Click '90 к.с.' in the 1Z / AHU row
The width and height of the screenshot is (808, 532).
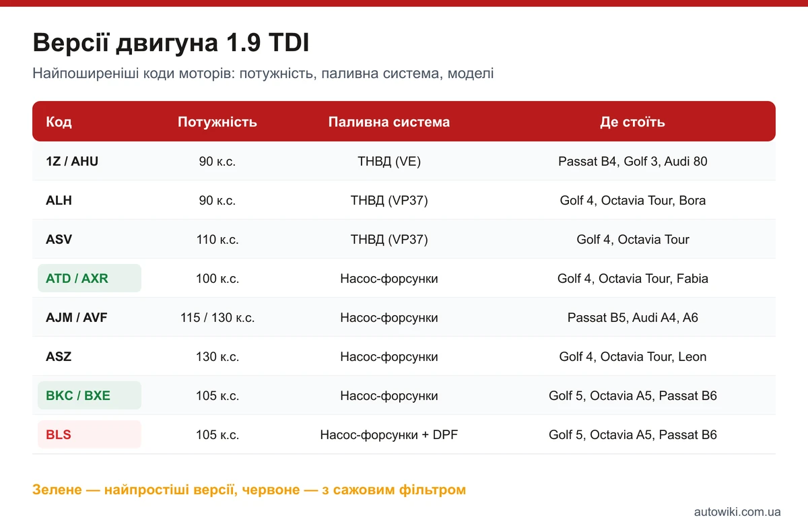pos(217,162)
